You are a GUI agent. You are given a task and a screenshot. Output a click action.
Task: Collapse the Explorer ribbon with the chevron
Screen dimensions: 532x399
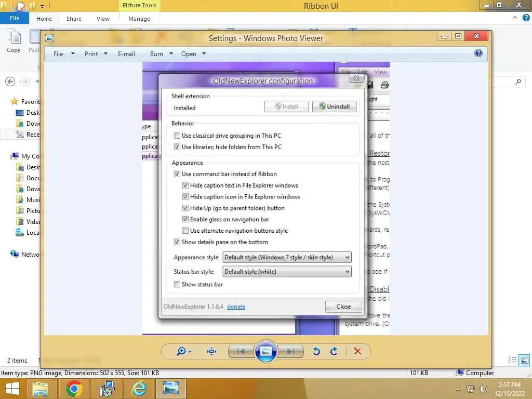click(515, 18)
